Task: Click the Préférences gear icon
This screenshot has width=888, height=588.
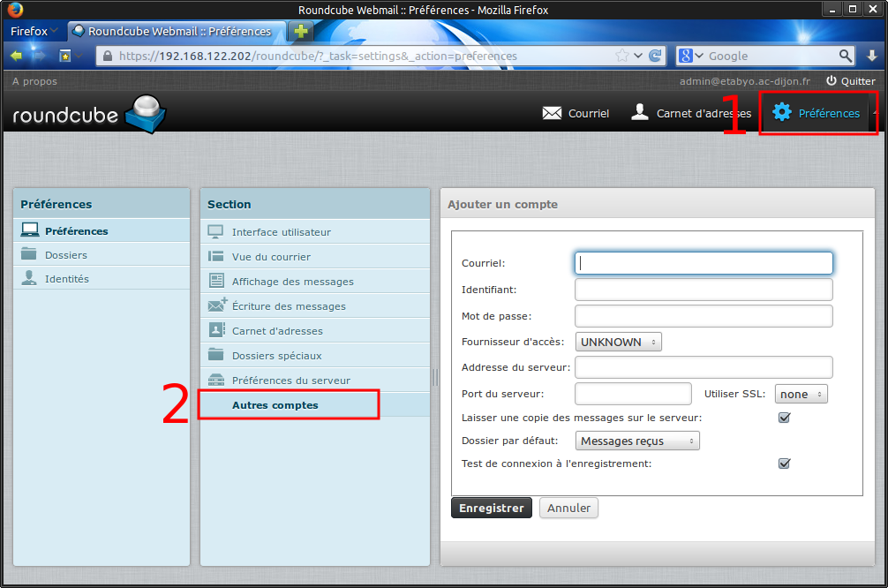Action: point(782,112)
